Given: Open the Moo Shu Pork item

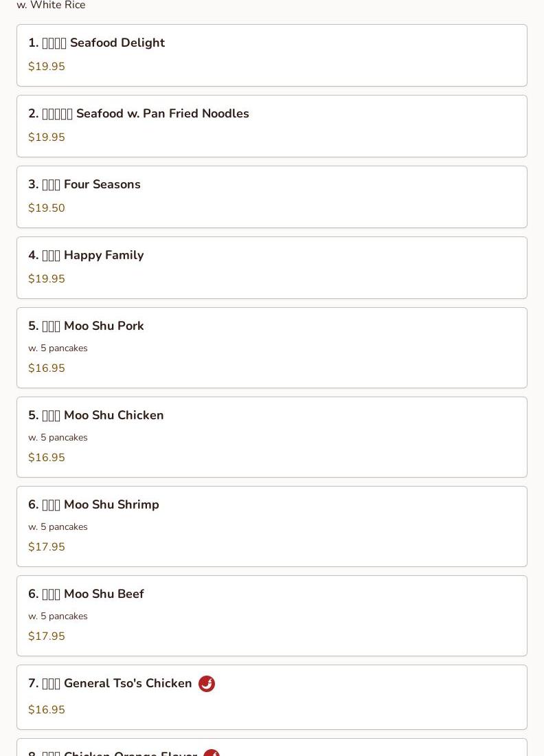Looking at the screenshot, I should (103, 326).
